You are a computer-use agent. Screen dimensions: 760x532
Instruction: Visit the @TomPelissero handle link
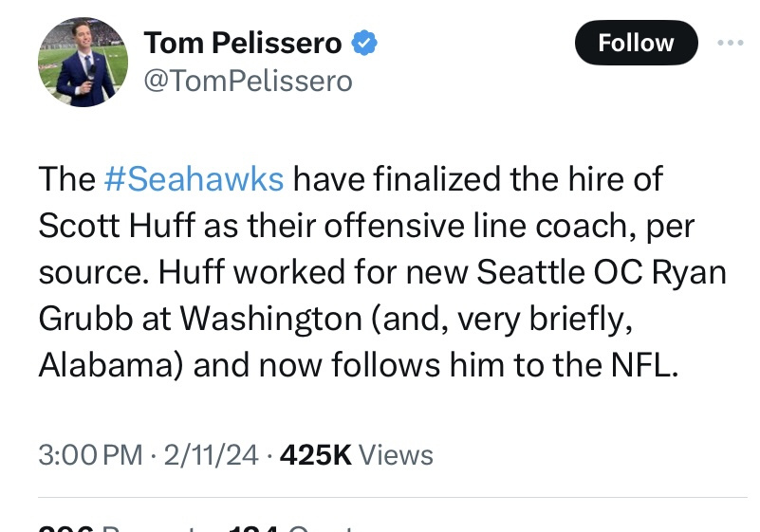pyautogui.click(x=248, y=82)
